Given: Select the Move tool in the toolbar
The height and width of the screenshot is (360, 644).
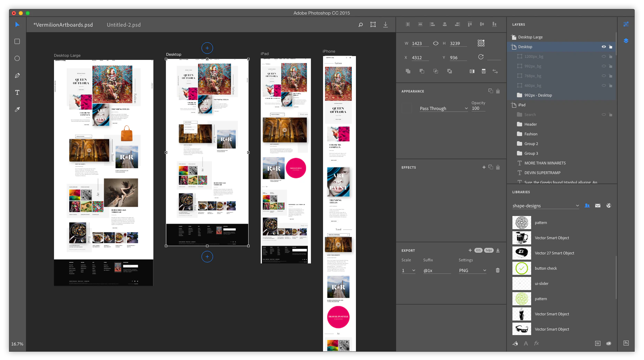Looking at the screenshot, I should tap(17, 24).
